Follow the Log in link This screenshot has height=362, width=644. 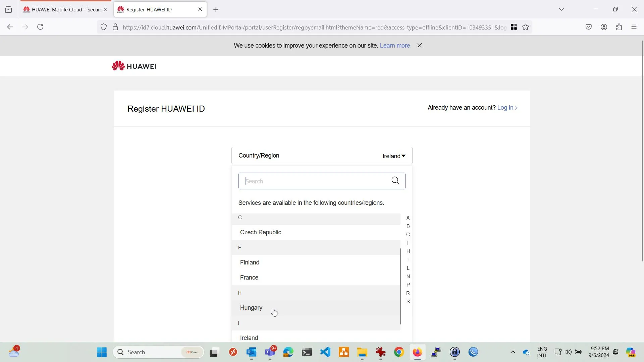click(x=507, y=108)
